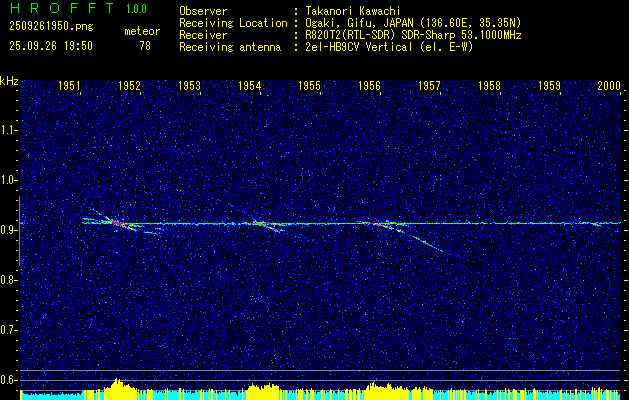Click the meteor echo burst near 1954

click(265, 225)
